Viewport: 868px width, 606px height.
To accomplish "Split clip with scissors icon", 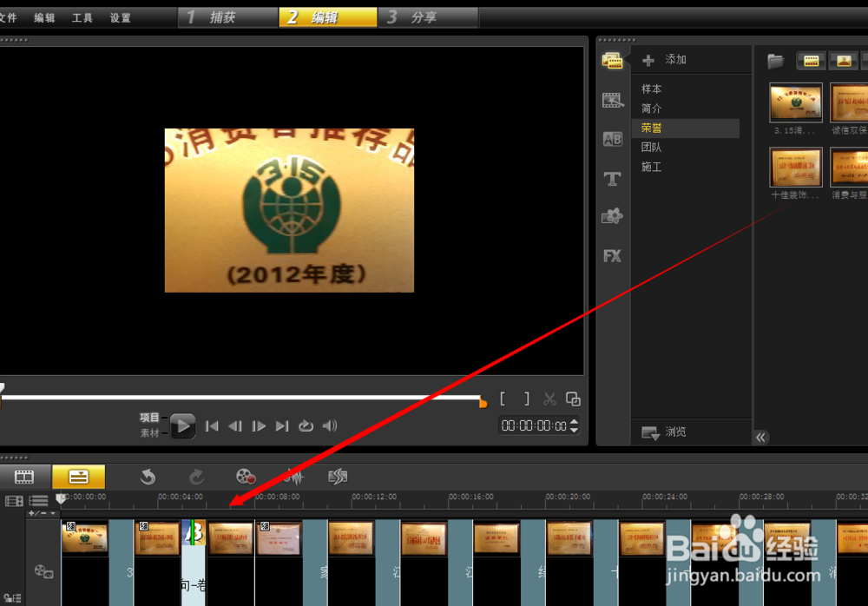I will [549, 399].
